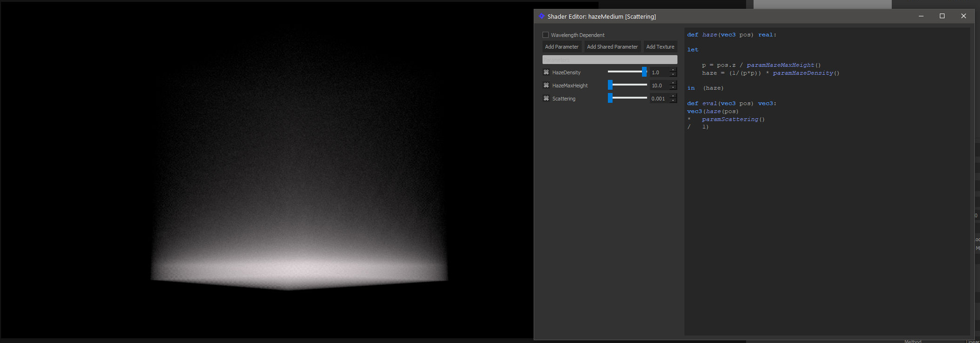
Task: Click the grey Parameters header bar
Action: coord(609,60)
